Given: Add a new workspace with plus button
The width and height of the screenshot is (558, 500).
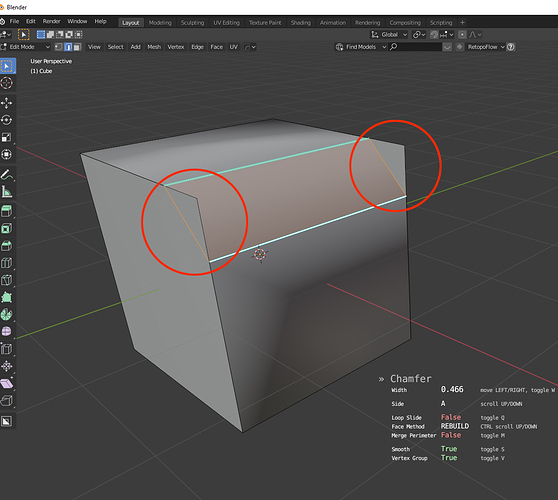Looking at the screenshot, I should coord(463,22).
